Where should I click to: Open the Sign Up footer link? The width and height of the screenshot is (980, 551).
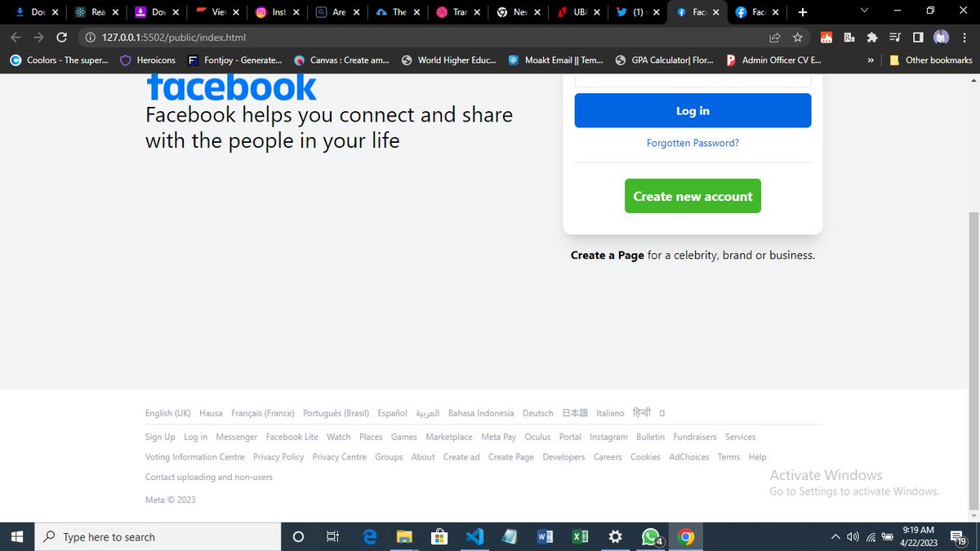(160, 437)
